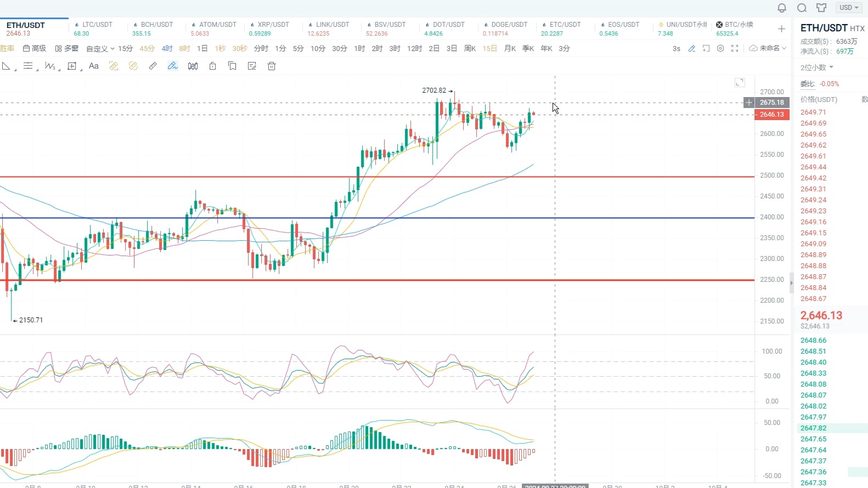
Task: Click the 多窗 multi-window button
Action: click(x=67, y=49)
